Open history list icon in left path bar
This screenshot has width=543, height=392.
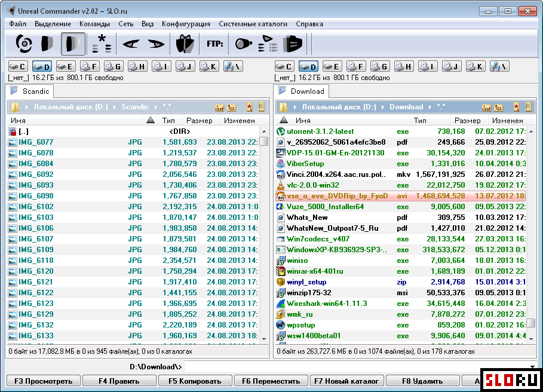pos(262,107)
